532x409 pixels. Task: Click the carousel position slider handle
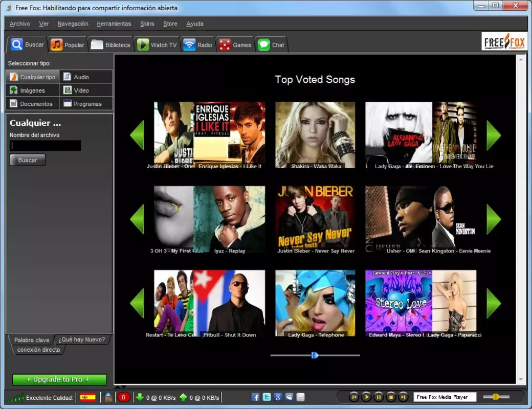pyautogui.click(x=315, y=355)
